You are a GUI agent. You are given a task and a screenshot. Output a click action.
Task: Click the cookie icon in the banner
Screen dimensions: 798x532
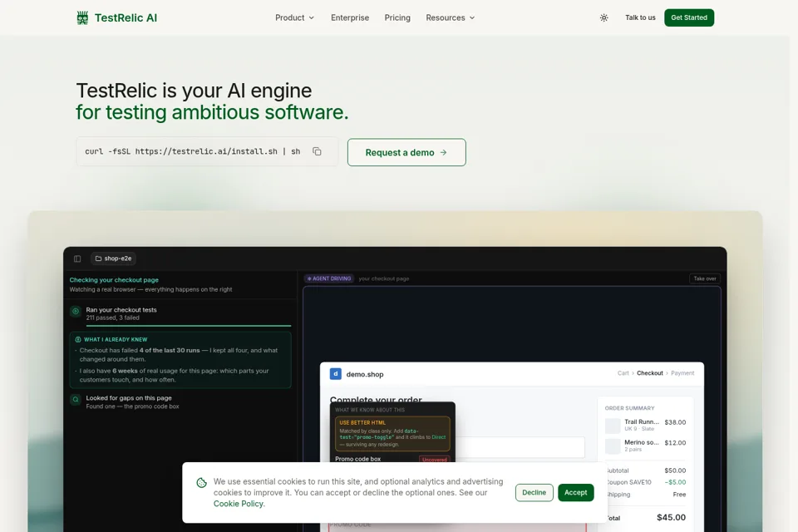pos(201,483)
